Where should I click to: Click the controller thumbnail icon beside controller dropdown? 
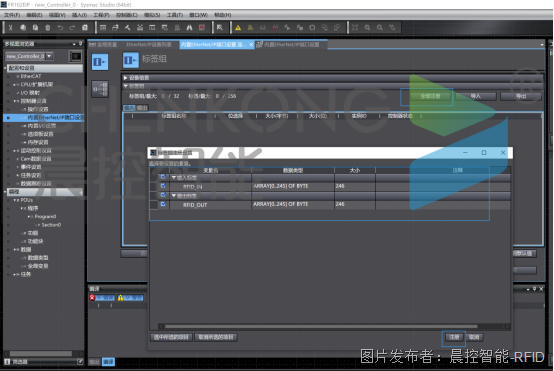point(75,56)
